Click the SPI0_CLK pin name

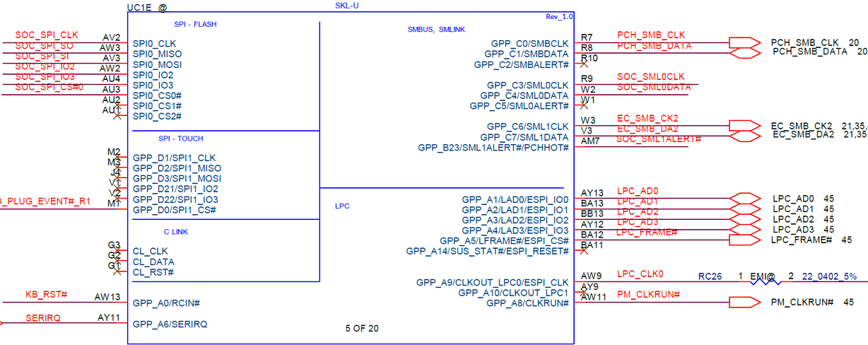click(x=154, y=44)
